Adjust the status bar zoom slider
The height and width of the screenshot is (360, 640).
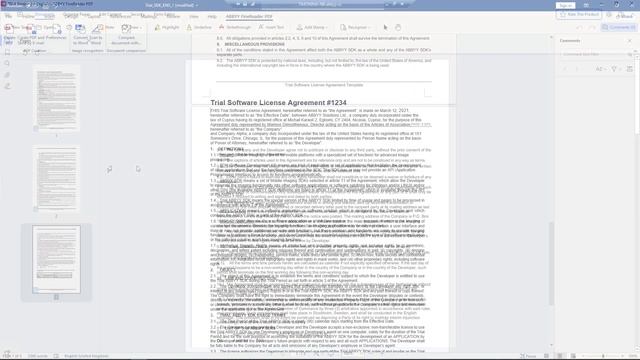[603, 356]
